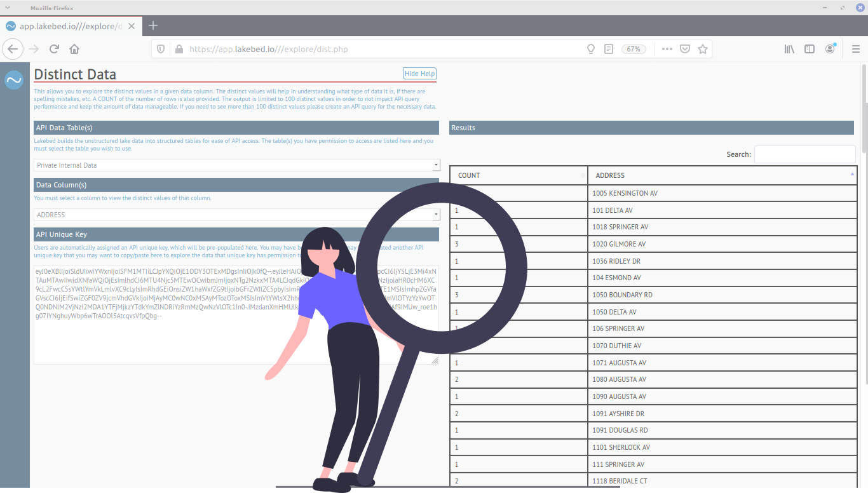The image size is (868, 493).
Task: Click the '111 SPRINGER AV' cell
Action: 722,464
